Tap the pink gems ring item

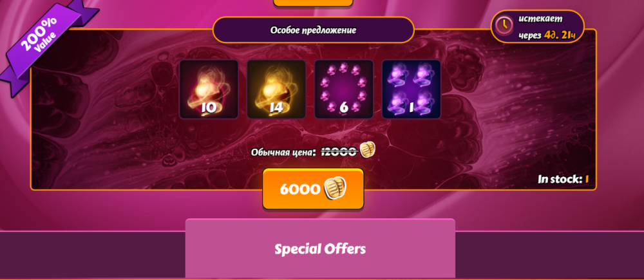tap(344, 89)
